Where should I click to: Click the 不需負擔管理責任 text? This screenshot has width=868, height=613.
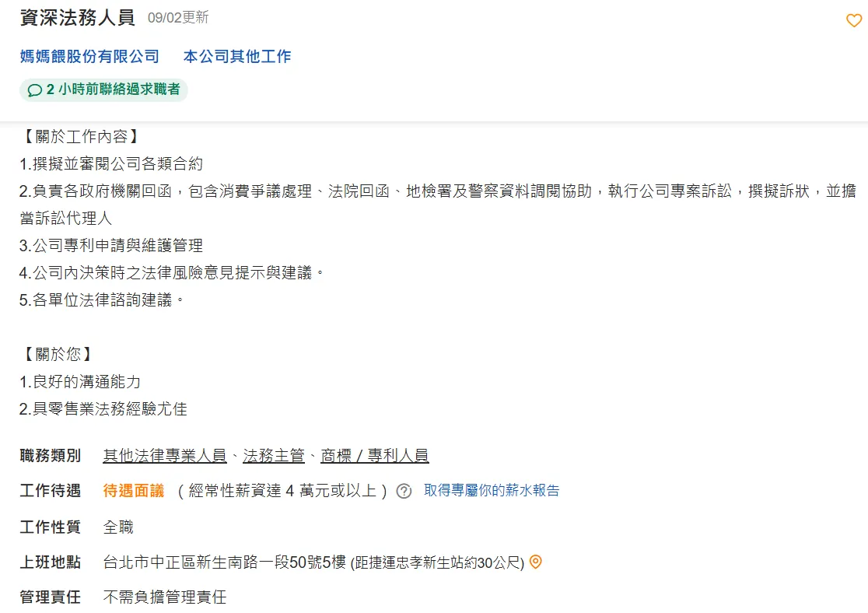point(165,597)
